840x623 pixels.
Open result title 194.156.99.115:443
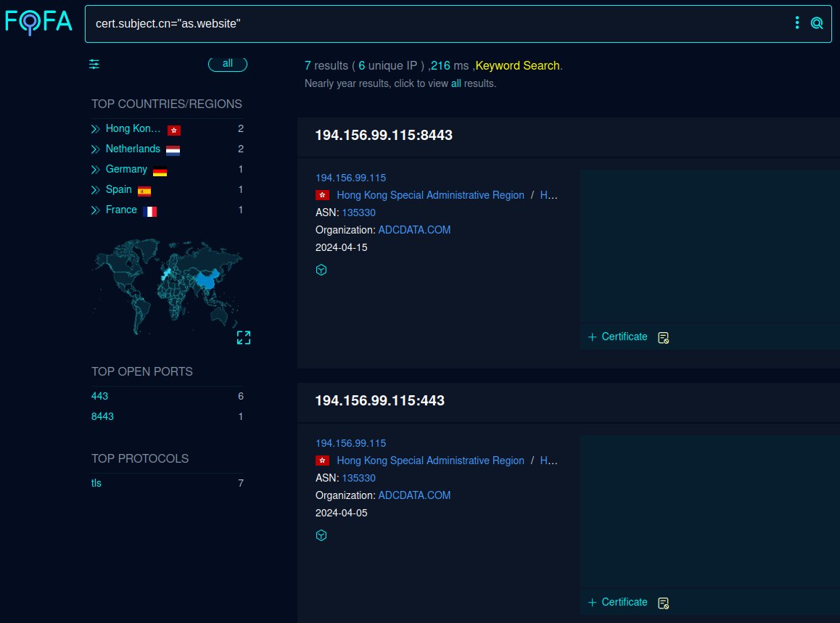pyautogui.click(x=380, y=400)
